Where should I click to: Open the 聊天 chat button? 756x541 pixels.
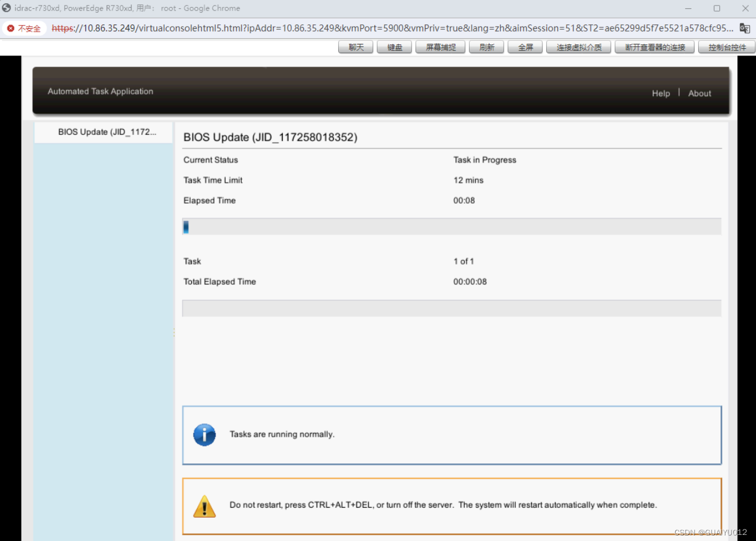click(356, 47)
